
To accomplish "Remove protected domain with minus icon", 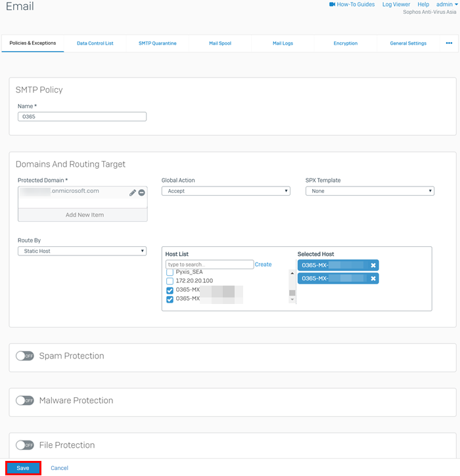I will point(141,192).
